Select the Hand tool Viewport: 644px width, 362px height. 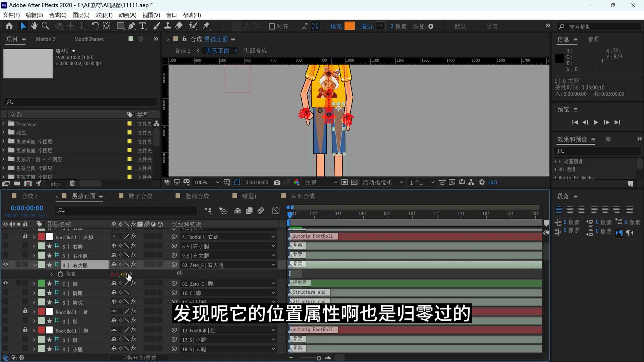34,26
